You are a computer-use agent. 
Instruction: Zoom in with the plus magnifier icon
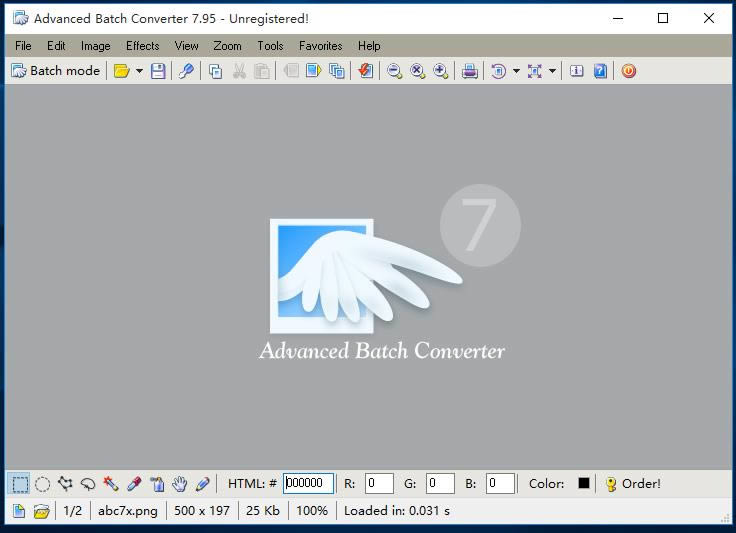coord(440,71)
